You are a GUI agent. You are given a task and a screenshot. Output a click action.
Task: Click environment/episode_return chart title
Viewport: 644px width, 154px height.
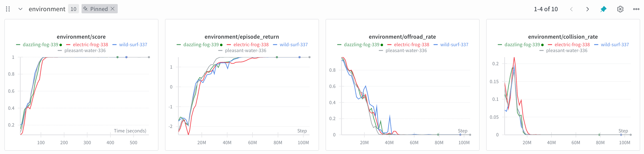[x=242, y=37]
